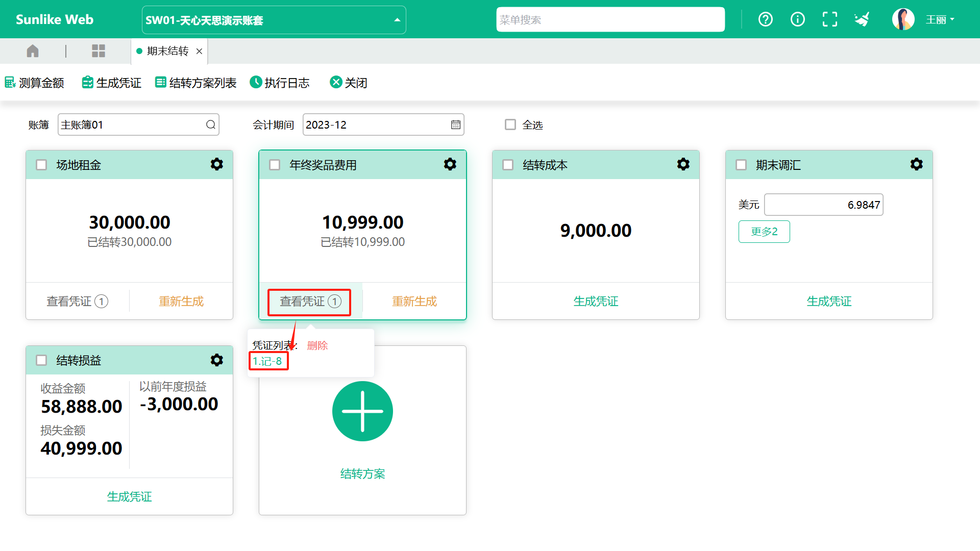
Task: Click 查看凭证 on 场地租金 card
Action: point(78,302)
